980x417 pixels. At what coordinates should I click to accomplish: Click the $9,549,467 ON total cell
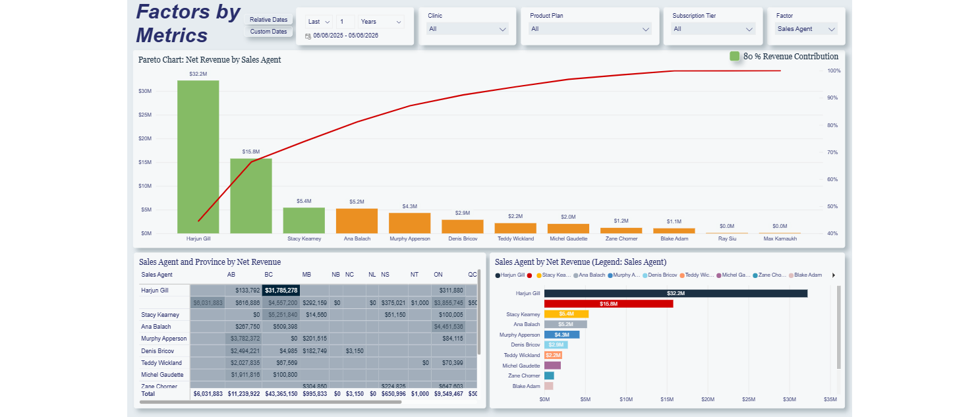(x=448, y=394)
